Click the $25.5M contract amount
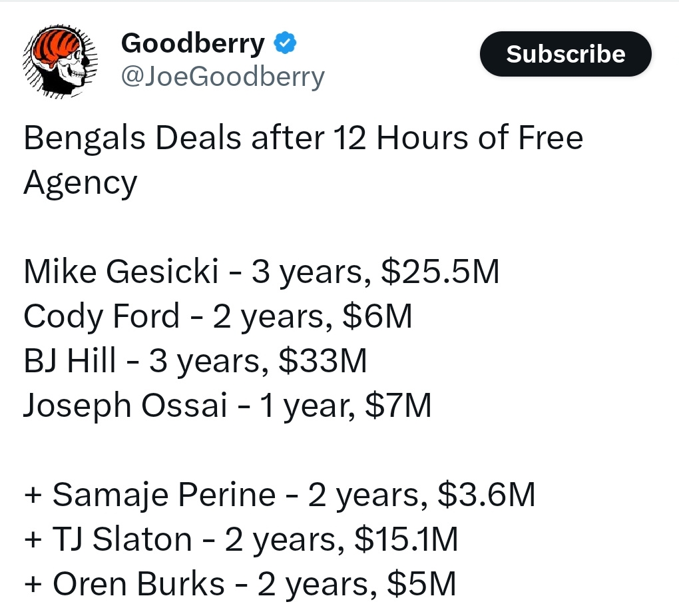This screenshot has height=616, width=679. pos(440,272)
